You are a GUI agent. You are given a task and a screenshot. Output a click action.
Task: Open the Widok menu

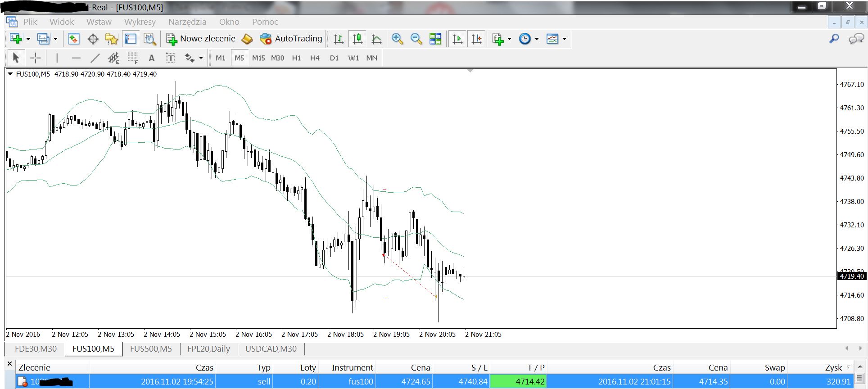(x=62, y=22)
